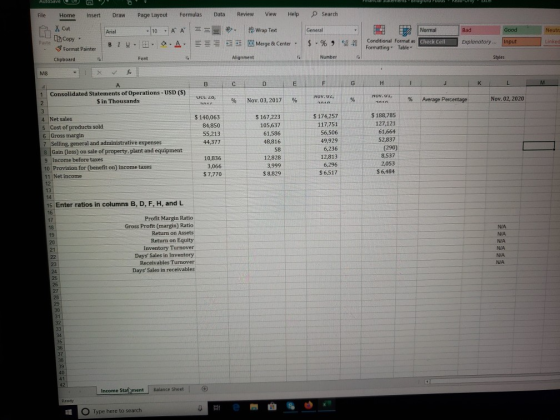Viewport: 560px width, 420px height.
Task: Apply the Good green cell style
Action: pos(522,30)
